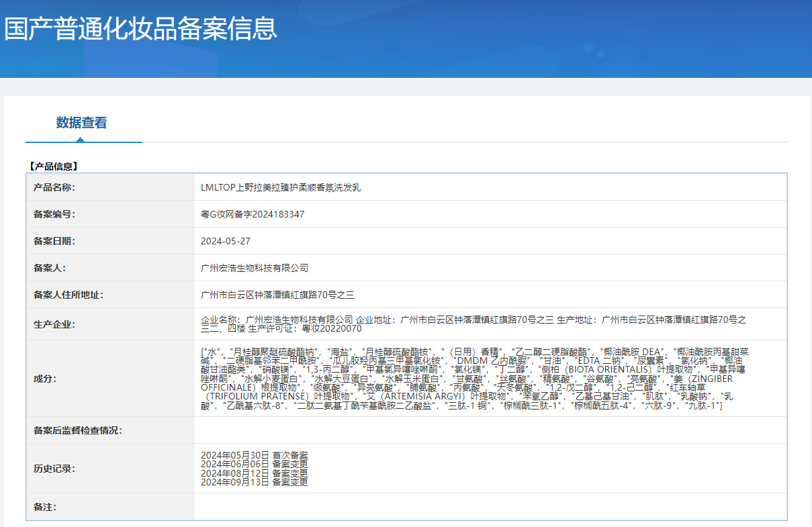This screenshot has height=527, width=812.
Task: Click the 备案编号 label cell
Action: tap(110, 214)
